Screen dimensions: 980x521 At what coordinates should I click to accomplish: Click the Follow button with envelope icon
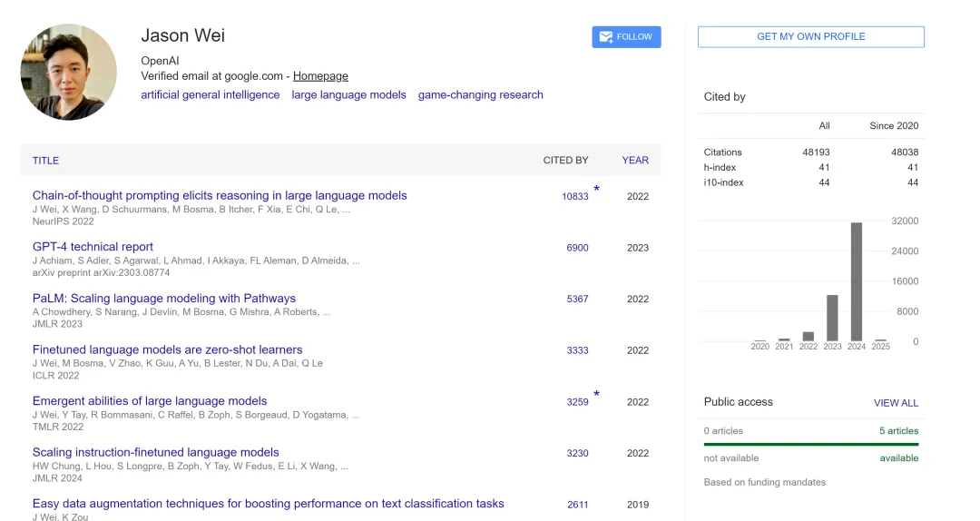click(626, 37)
